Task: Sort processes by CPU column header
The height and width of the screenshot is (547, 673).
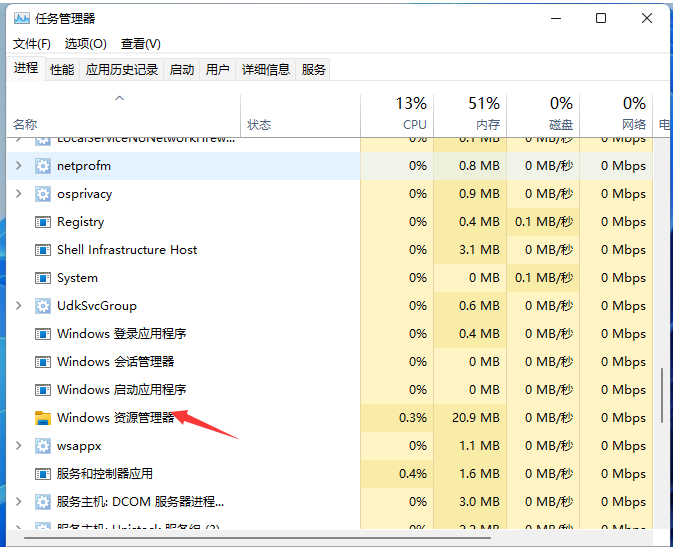Action: tap(414, 114)
